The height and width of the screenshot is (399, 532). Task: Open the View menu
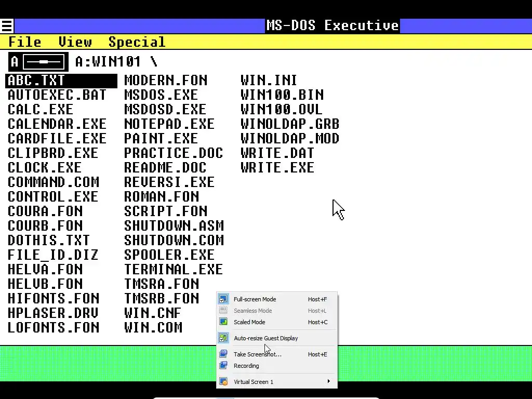(75, 42)
